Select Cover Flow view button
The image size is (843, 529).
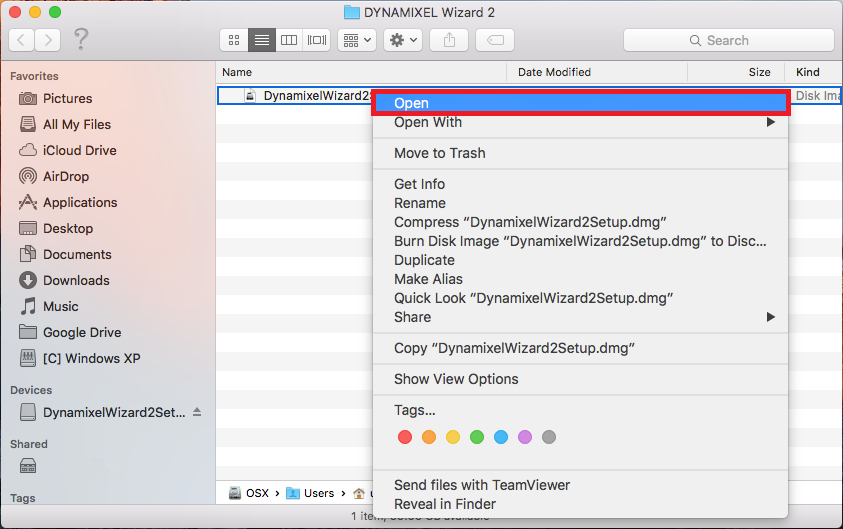tap(317, 40)
